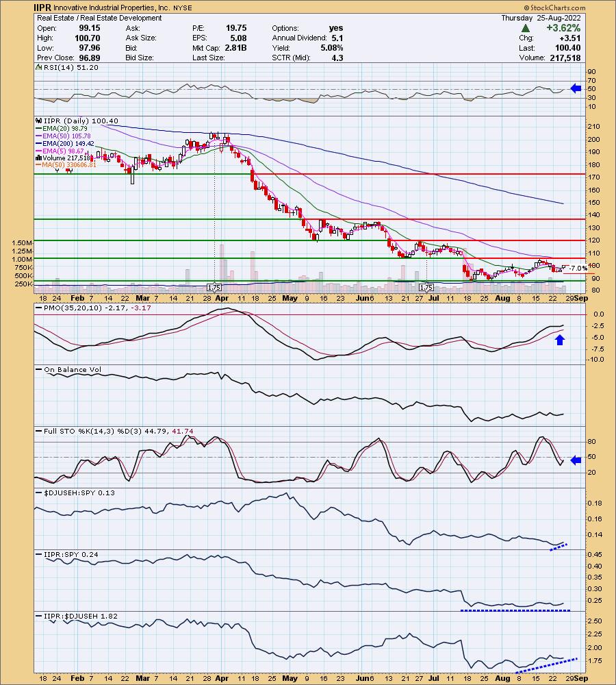Click the MA(50) 330606.81 volume legend entry
Image resolution: width=616 pixels, height=685 pixels.
tap(69, 164)
